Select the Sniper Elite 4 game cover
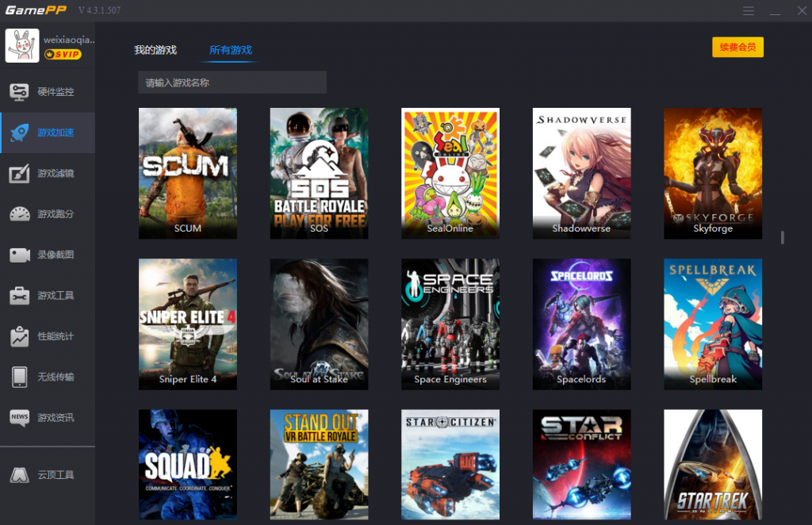812x525 pixels. tap(187, 324)
